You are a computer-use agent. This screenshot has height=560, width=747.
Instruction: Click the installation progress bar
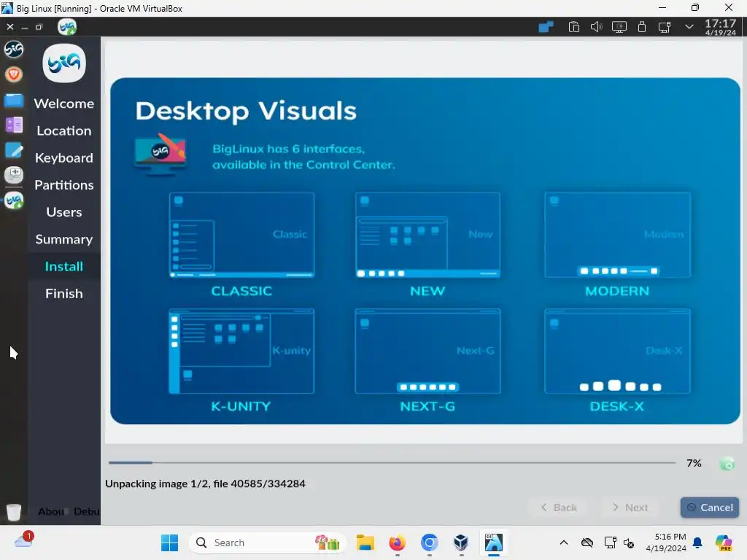tap(392, 462)
